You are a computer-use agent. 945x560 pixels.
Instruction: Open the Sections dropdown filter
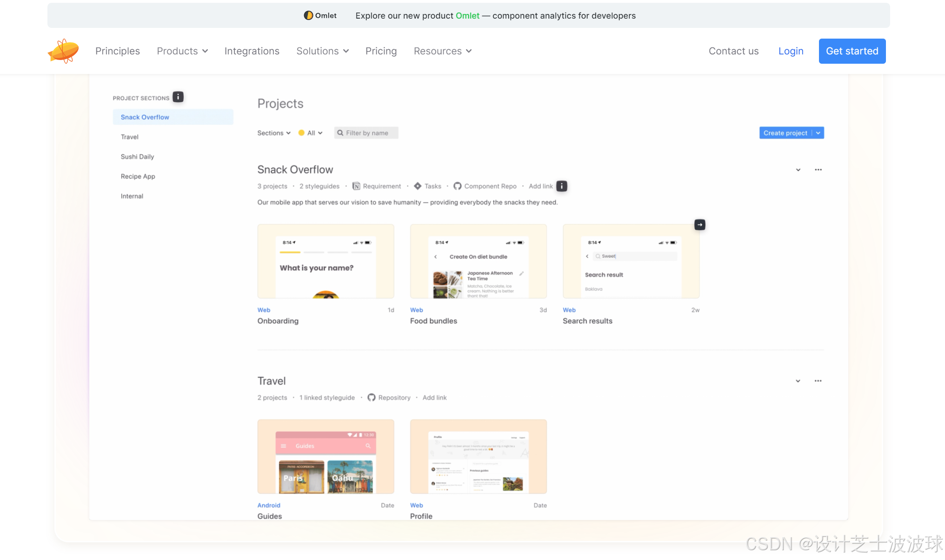274,133
